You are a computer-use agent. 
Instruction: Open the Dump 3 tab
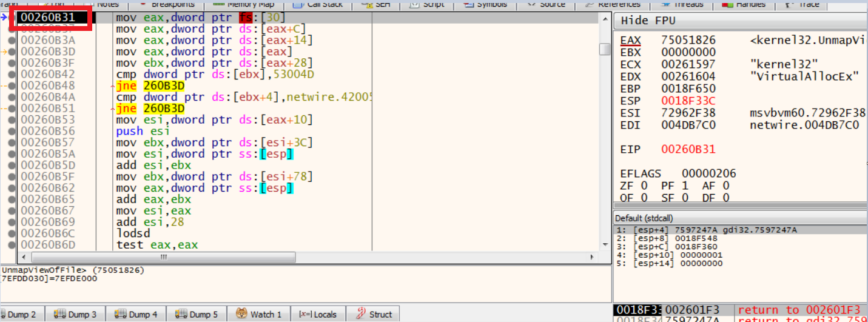[x=76, y=314]
